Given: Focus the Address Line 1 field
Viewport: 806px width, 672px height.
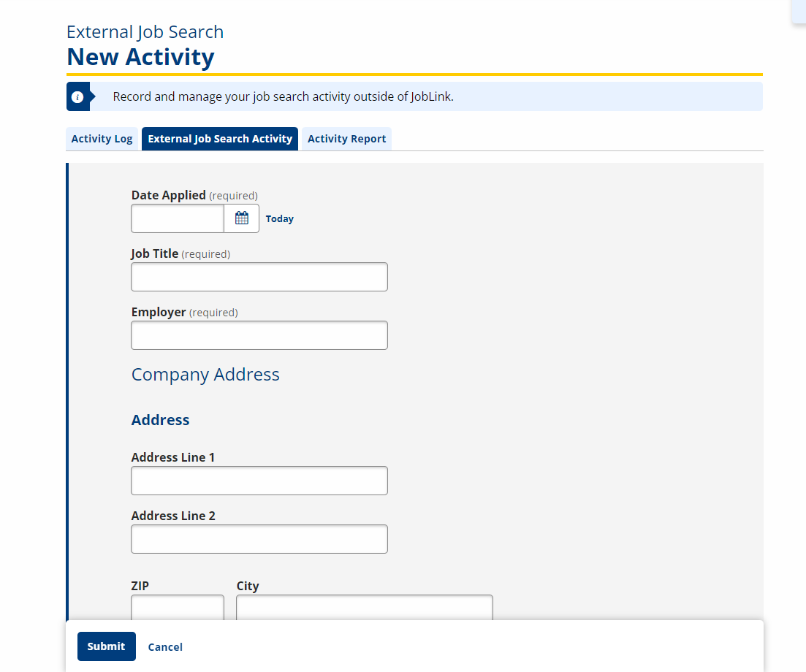Looking at the screenshot, I should tap(259, 481).
